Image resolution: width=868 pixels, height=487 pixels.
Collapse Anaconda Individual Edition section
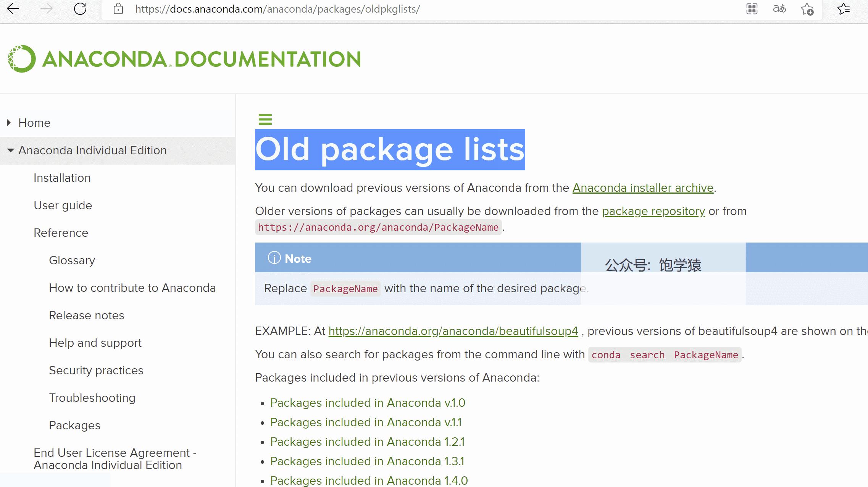tap(11, 150)
